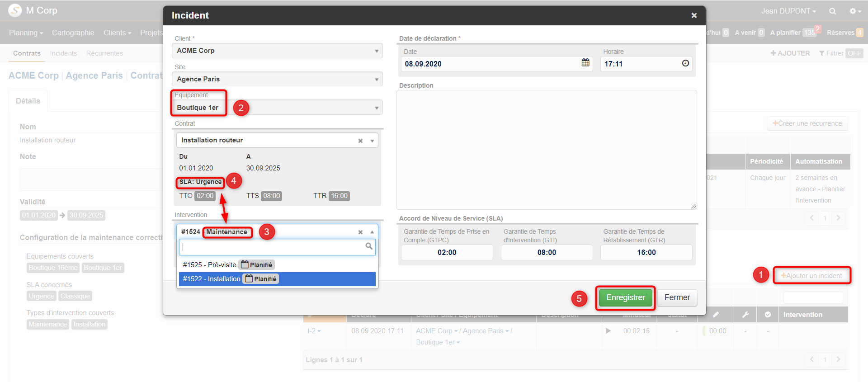Click the Horaire field 17:11
The width and height of the screenshot is (868, 382).
pyautogui.click(x=646, y=64)
